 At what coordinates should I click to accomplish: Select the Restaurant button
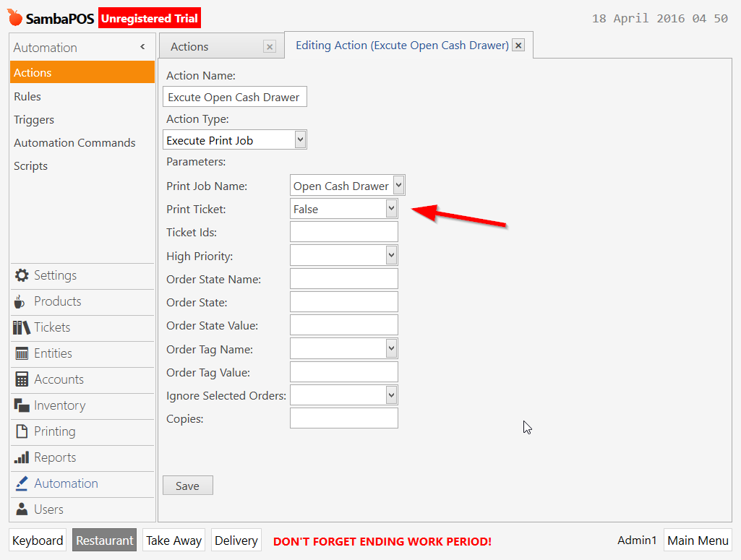[104, 540]
